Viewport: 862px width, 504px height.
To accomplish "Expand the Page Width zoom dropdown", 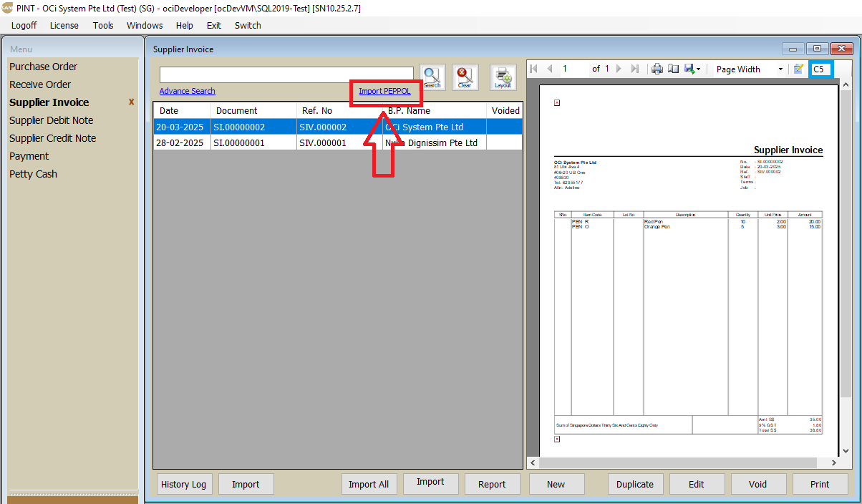I will click(x=780, y=69).
